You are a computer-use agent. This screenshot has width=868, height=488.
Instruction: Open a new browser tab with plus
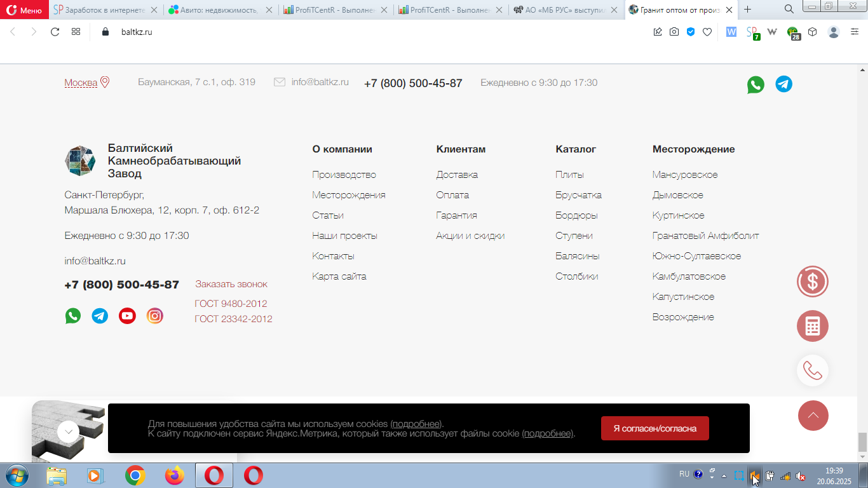[x=747, y=10]
